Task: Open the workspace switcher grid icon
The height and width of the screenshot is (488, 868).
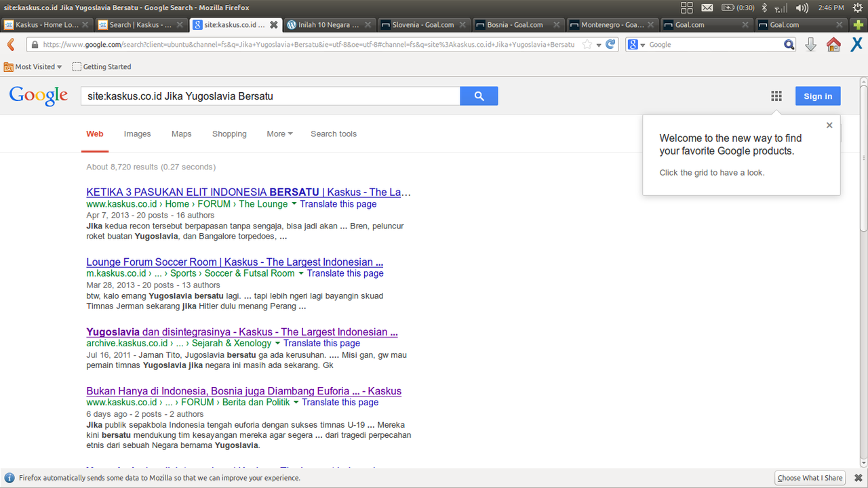Action: tap(686, 7)
